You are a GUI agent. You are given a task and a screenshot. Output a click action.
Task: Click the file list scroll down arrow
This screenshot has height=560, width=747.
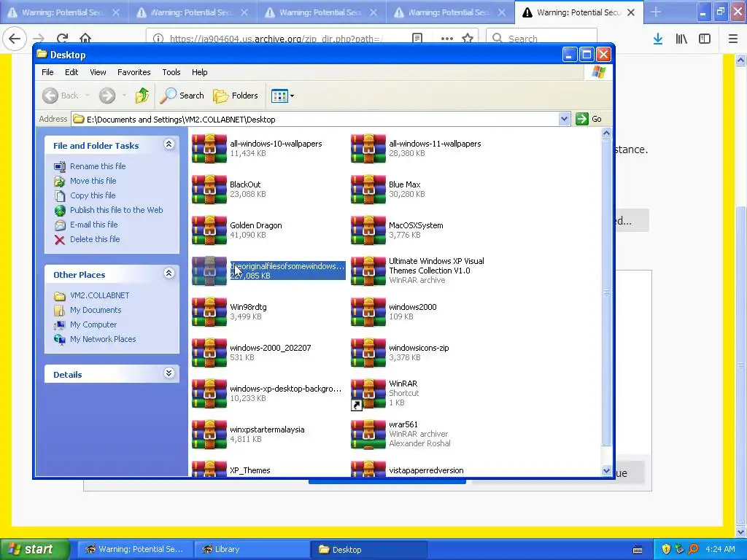point(606,470)
